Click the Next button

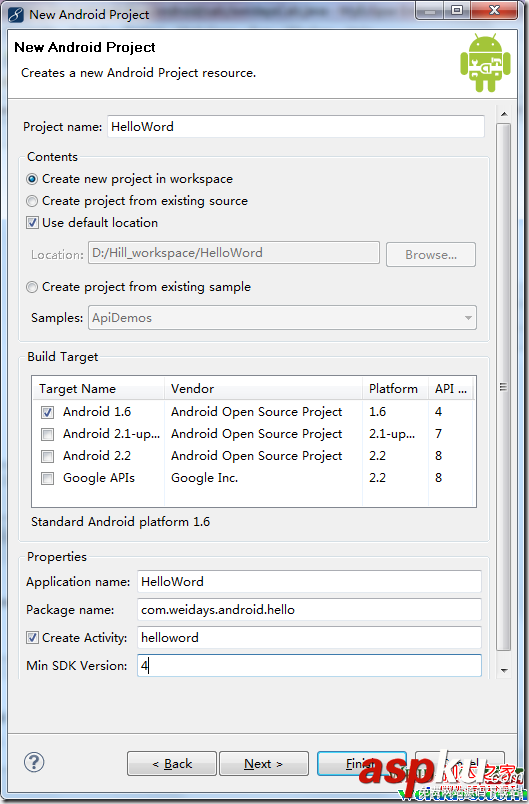(263, 764)
